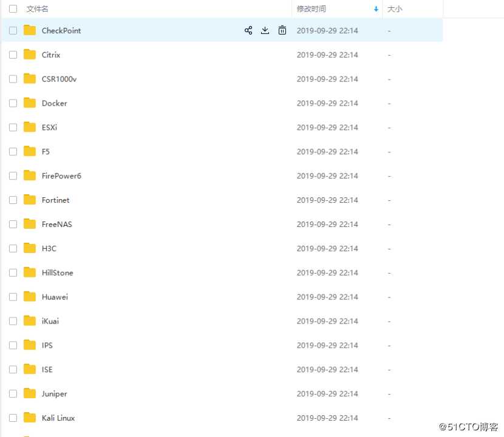Check the FreeNAS checkbox
Screen dimensions: 504x437
13,225
